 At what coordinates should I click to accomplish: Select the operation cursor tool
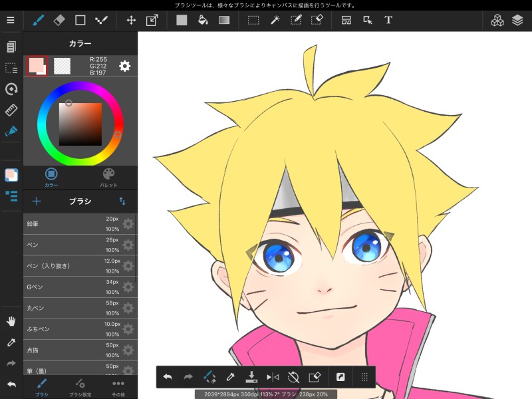[368, 21]
